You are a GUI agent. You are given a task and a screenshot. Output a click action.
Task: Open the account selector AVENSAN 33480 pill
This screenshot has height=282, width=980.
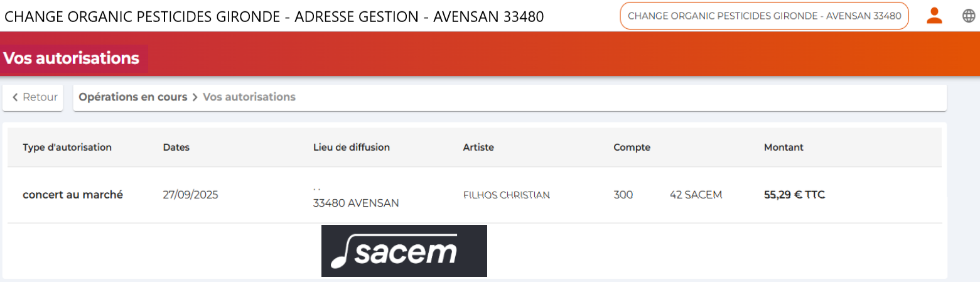(764, 16)
